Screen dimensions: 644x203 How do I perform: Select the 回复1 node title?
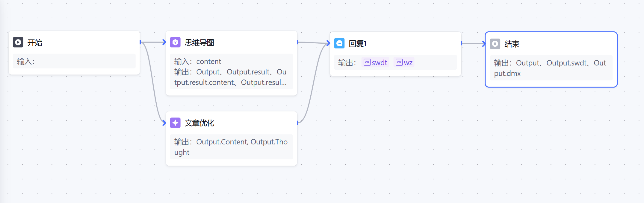[357, 44]
